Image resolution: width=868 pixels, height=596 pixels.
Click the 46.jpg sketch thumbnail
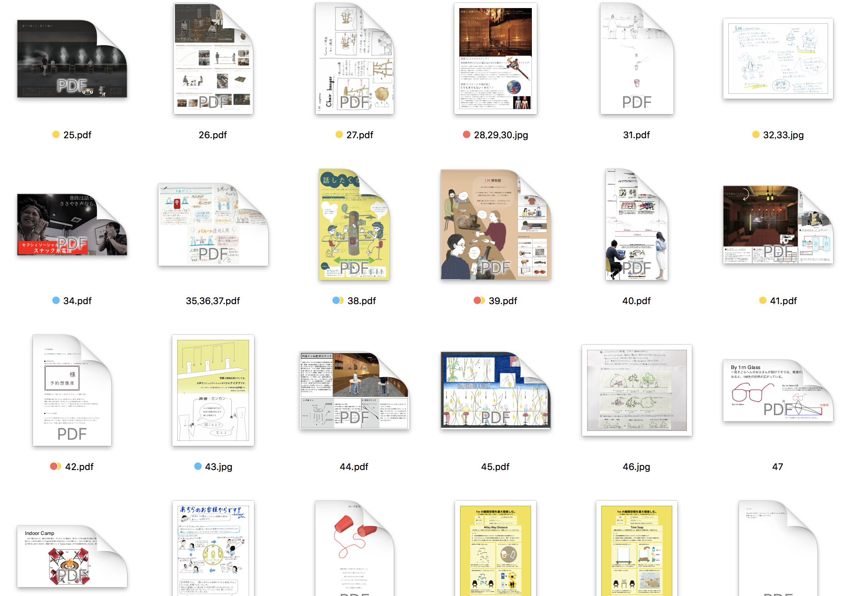(637, 390)
